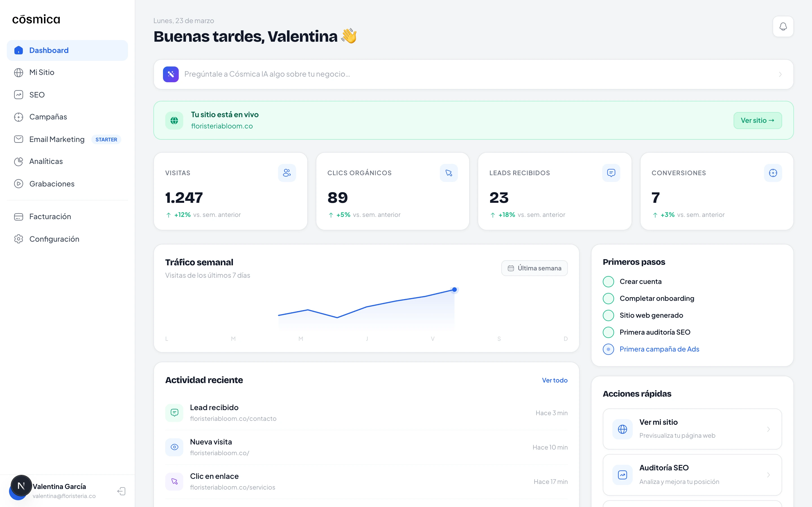Open Grabaciones from the sidebar
This screenshot has height=507, width=812.
click(x=52, y=184)
